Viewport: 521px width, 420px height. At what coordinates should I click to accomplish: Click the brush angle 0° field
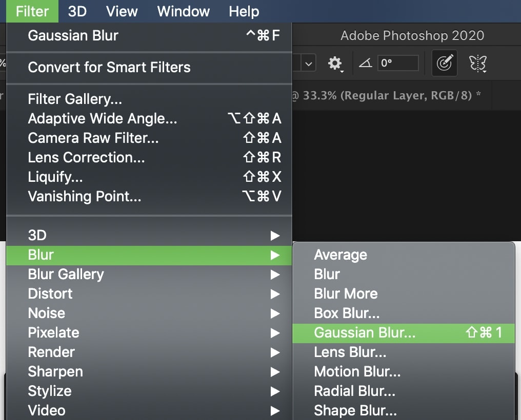[x=398, y=62]
